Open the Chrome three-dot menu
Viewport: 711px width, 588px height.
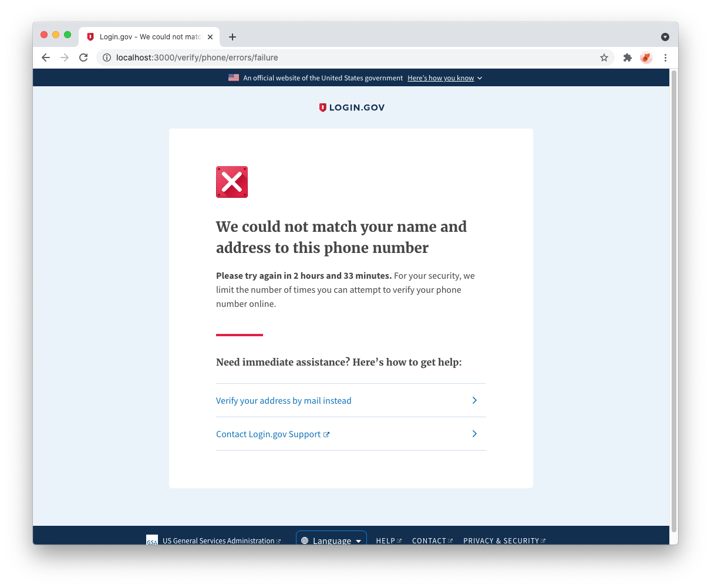tap(665, 58)
